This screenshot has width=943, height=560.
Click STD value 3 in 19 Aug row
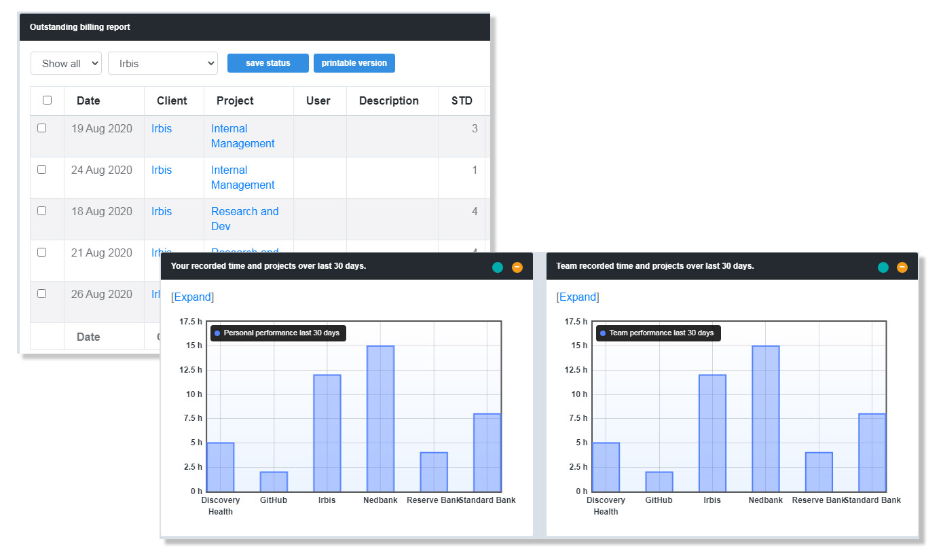click(x=475, y=129)
